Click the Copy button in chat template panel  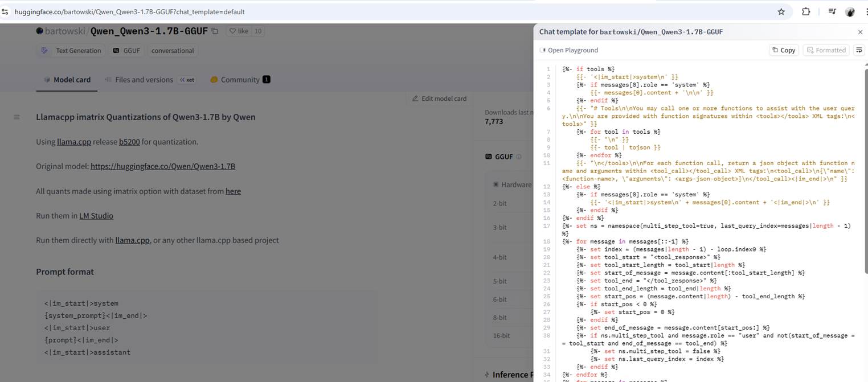coord(784,50)
